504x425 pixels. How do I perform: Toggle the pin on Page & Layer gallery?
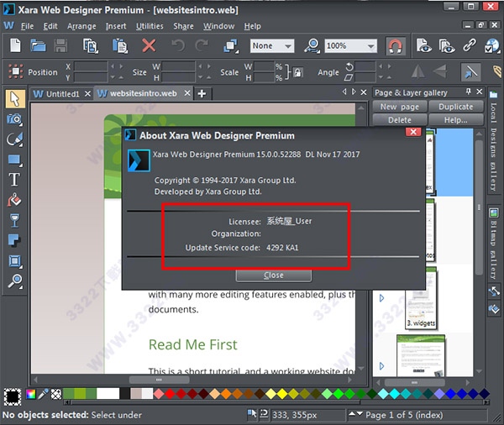pos(469,92)
